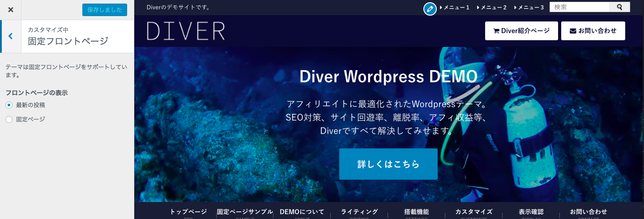Click the 検索 search input field
This screenshot has height=219, width=644.
pos(579,7)
